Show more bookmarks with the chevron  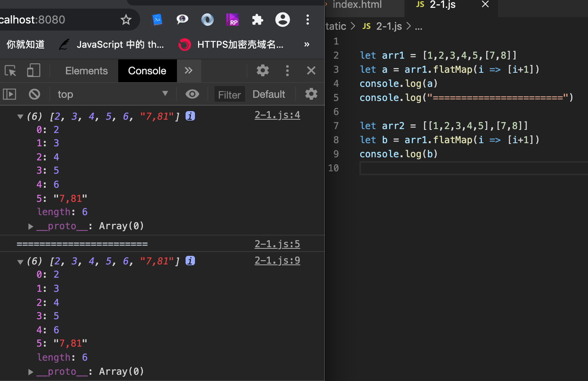coord(307,44)
